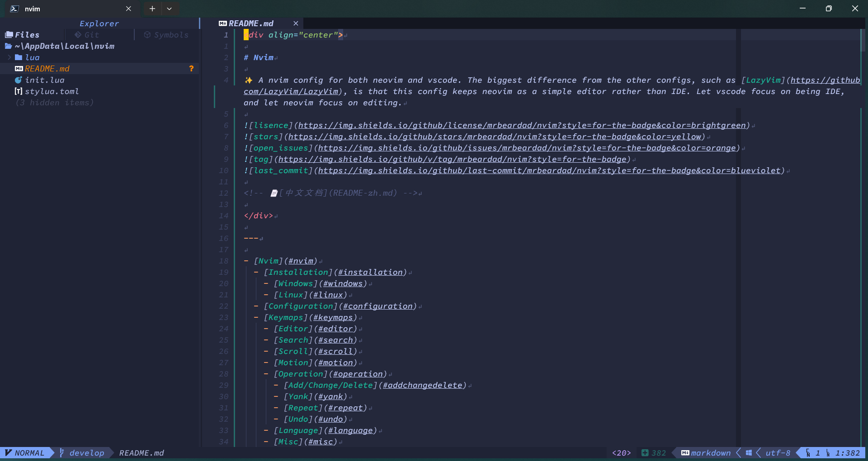Click README.md filename in the statusline
The height and width of the screenshot is (461, 868).
click(x=142, y=453)
